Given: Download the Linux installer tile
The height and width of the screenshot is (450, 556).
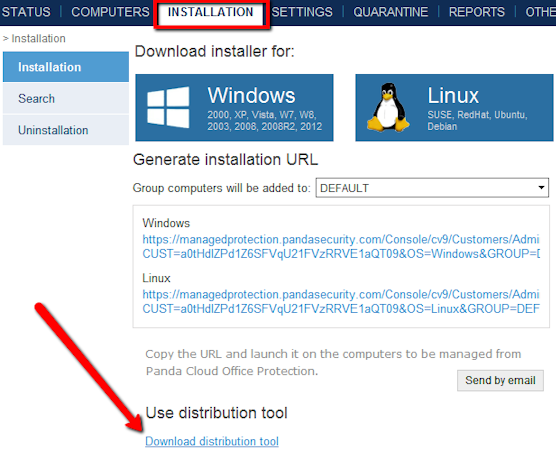Looking at the screenshot, I should (x=454, y=107).
